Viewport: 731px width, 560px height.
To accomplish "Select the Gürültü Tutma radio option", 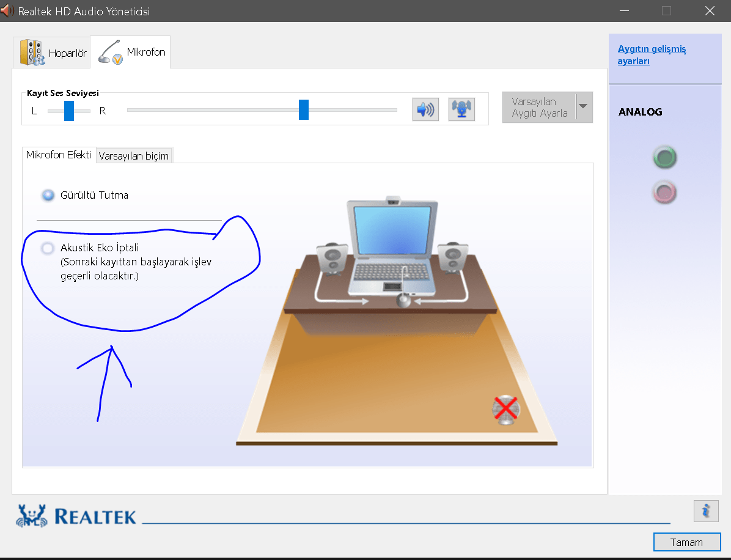I will pyautogui.click(x=48, y=195).
